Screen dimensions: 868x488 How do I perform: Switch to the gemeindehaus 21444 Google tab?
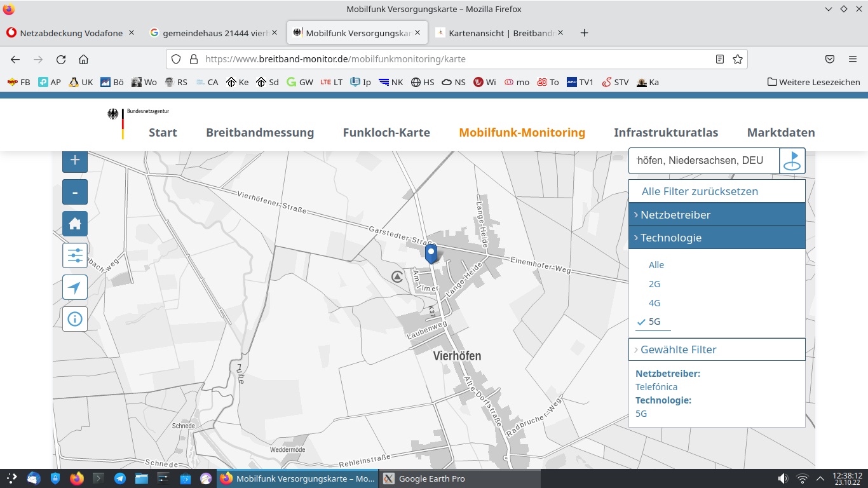(214, 33)
